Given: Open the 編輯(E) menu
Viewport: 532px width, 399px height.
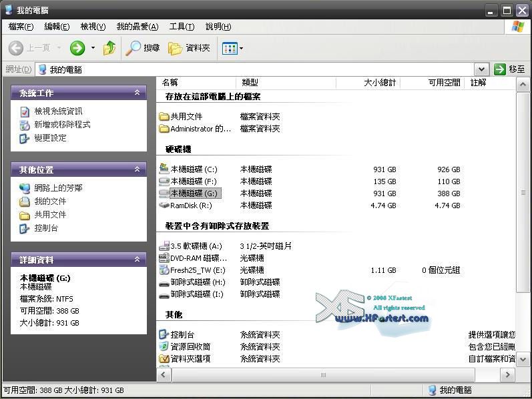Looking at the screenshot, I should pos(57,27).
